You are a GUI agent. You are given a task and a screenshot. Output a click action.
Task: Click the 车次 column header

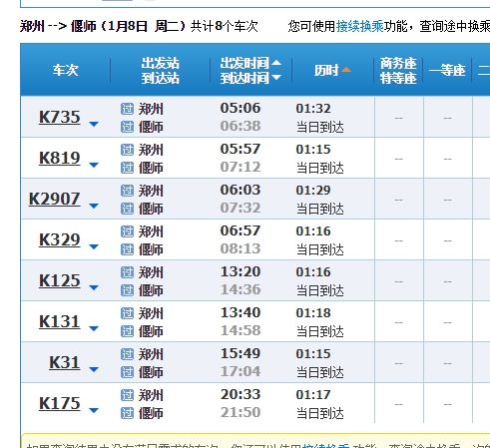point(66,70)
